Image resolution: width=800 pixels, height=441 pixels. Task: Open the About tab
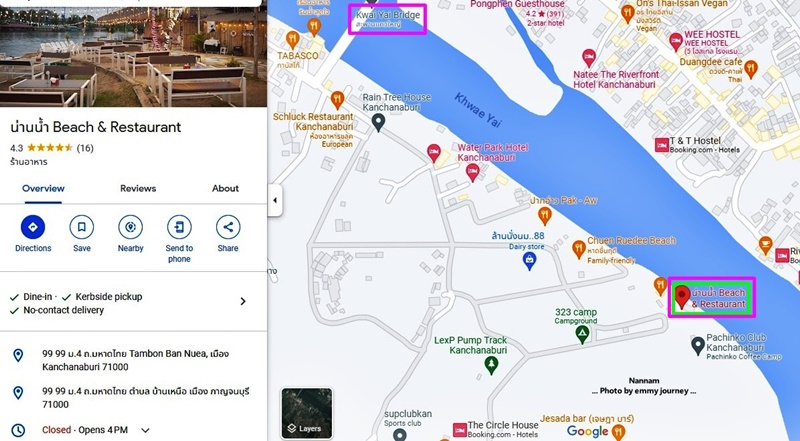(225, 188)
